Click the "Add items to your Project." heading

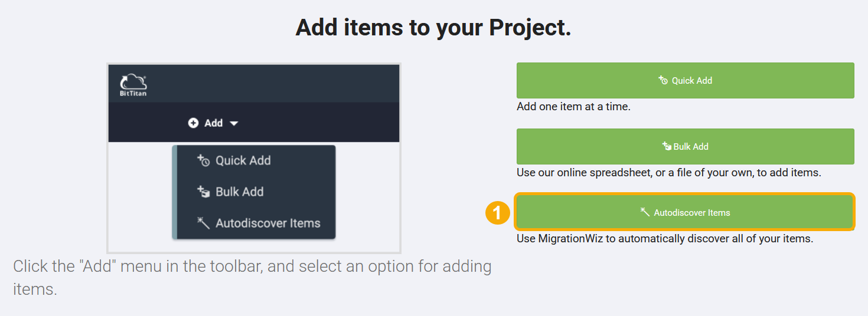point(433,28)
